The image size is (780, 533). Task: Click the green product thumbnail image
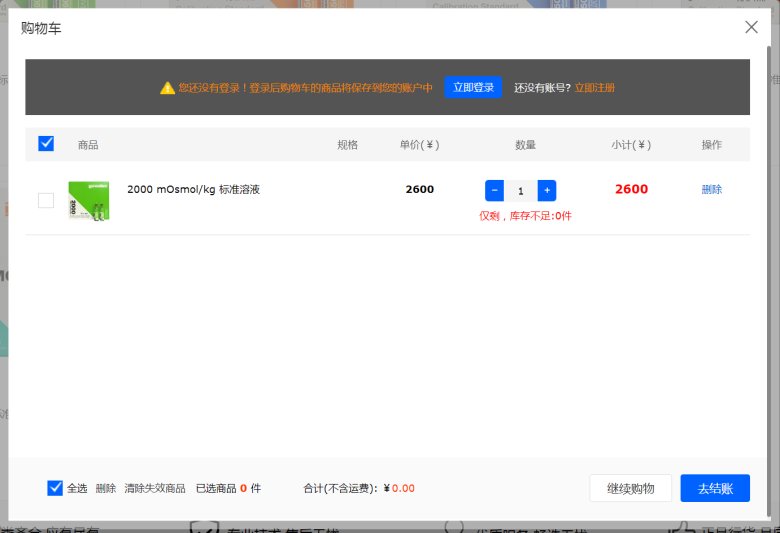(88, 200)
